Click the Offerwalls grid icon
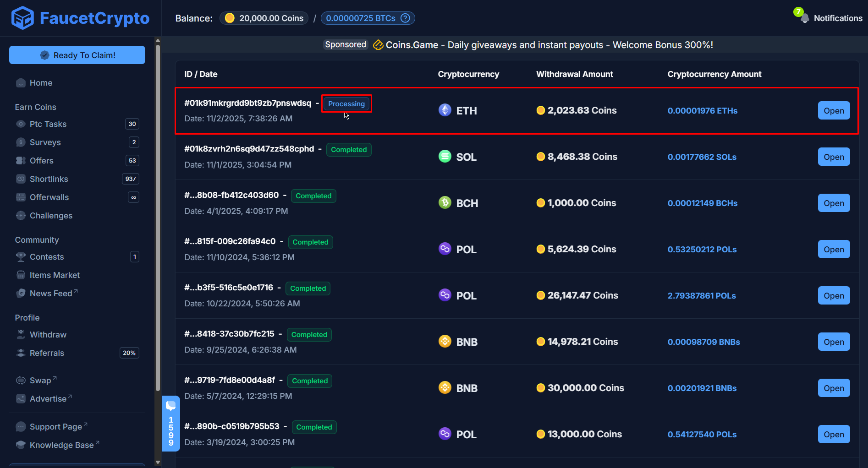Viewport: 868px width, 468px height. point(21,197)
